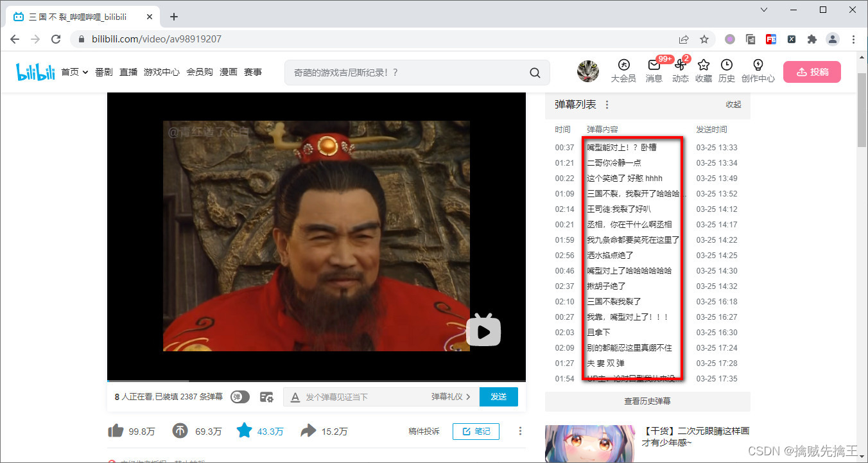
Task: Open Chrome profile icon
Action: tap(833, 39)
